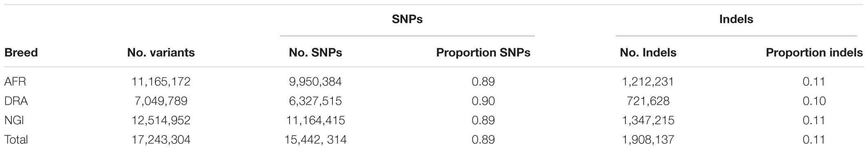The width and height of the screenshot is (868, 150).
Task: Select the NGI breed row label
Action: pyautogui.click(x=15, y=120)
